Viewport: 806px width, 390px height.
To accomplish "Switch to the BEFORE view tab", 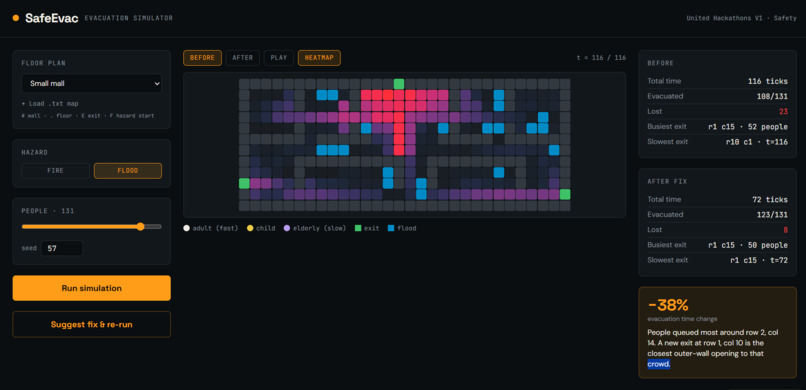I will (203, 58).
